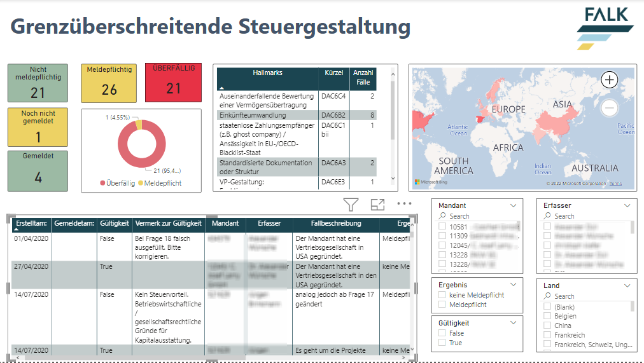Click the Land search magnifier icon
The width and height of the screenshot is (644, 363).
[x=547, y=296]
